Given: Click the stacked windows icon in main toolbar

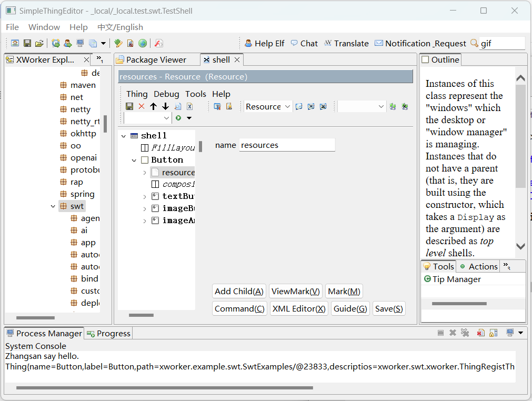Looking at the screenshot, I should (93, 43).
